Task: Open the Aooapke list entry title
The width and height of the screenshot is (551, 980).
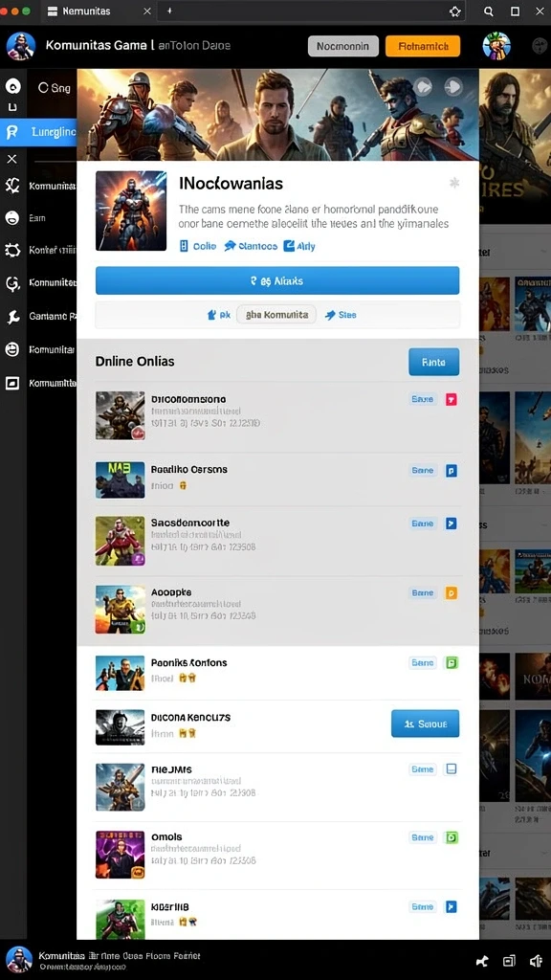Action: pyautogui.click(x=171, y=591)
